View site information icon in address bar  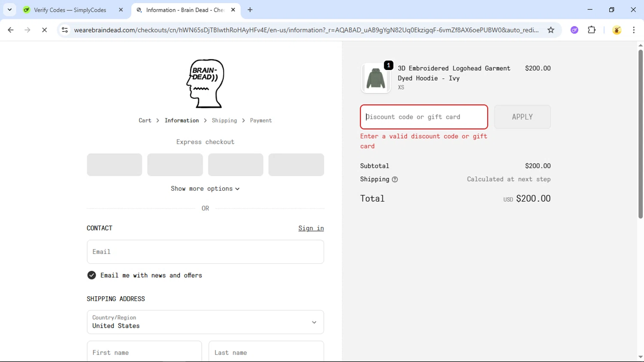click(65, 30)
